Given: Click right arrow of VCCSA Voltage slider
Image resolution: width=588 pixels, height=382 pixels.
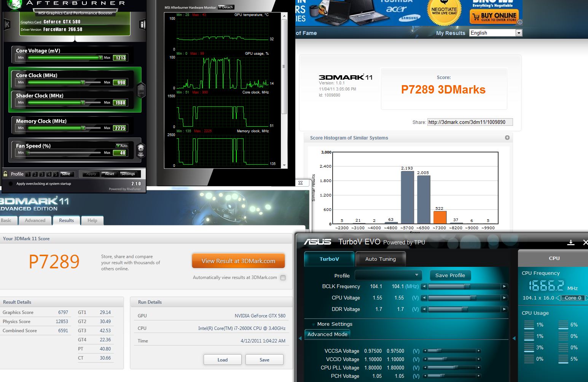Looking at the screenshot, I should 479,351.
